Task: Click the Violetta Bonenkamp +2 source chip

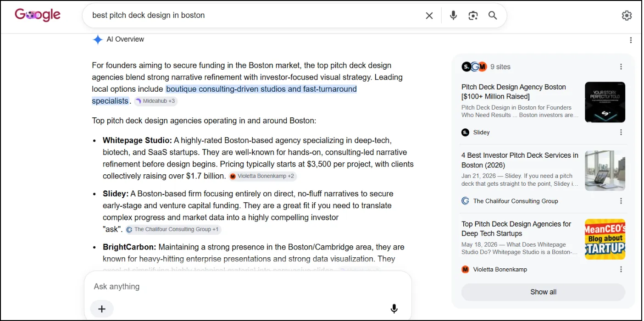Action: pos(262,176)
